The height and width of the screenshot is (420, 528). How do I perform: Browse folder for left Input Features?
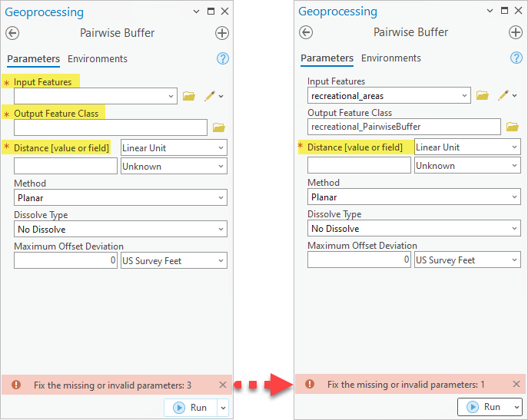(189, 96)
